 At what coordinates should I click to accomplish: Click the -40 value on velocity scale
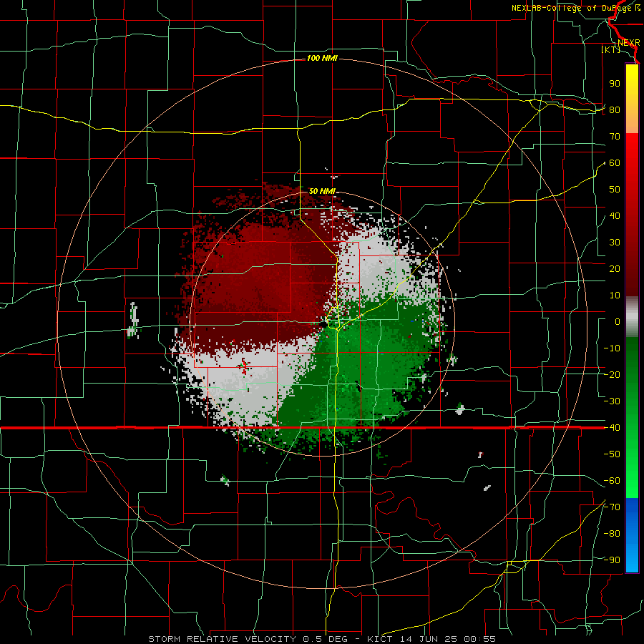tap(612, 428)
